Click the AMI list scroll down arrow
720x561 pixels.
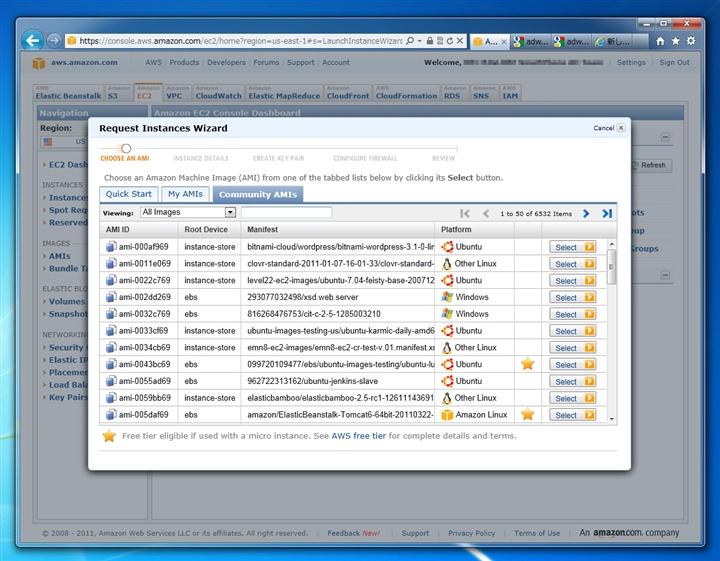(x=611, y=419)
